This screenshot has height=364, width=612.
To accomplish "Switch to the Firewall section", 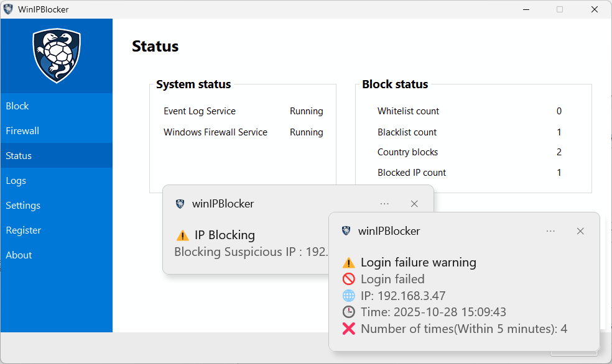I will pos(22,130).
